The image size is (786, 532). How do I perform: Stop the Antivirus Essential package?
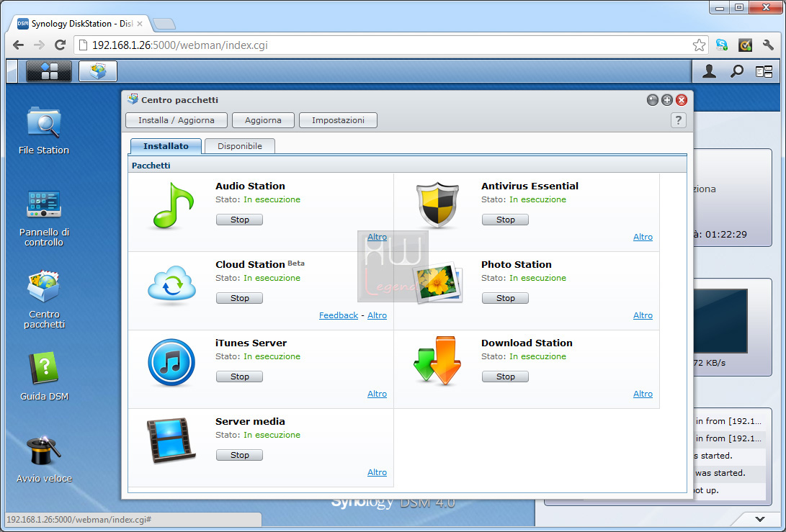tap(505, 220)
